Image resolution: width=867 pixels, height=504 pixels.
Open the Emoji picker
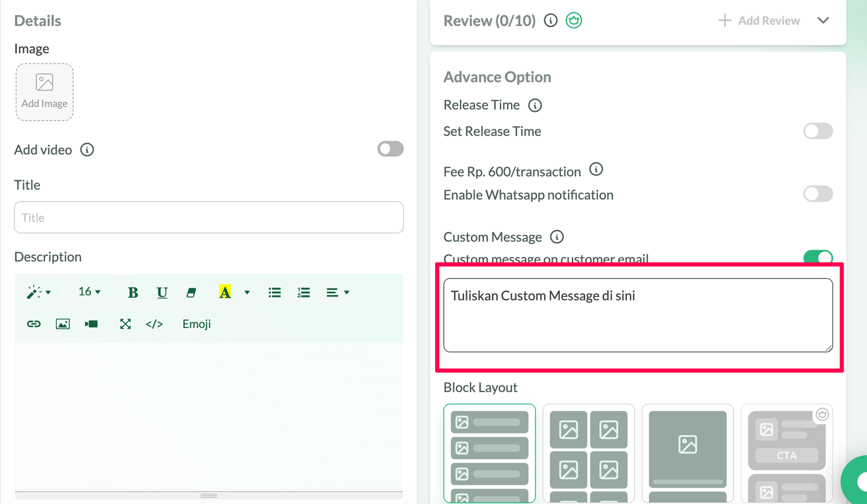click(x=197, y=324)
